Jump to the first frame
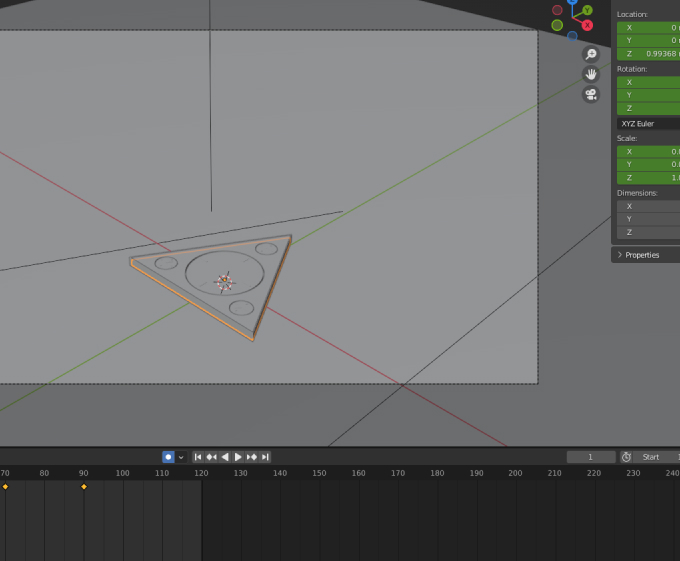 pyautogui.click(x=198, y=457)
